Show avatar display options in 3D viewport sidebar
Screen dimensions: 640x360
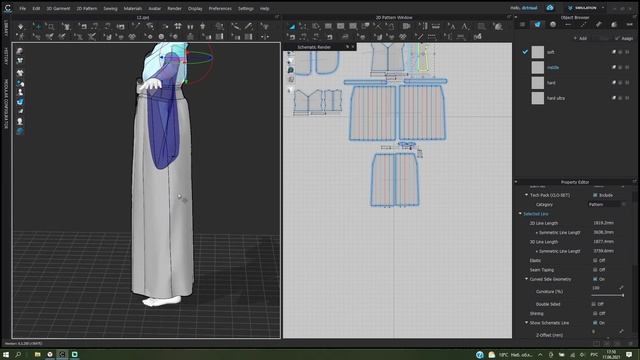tap(20, 93)
